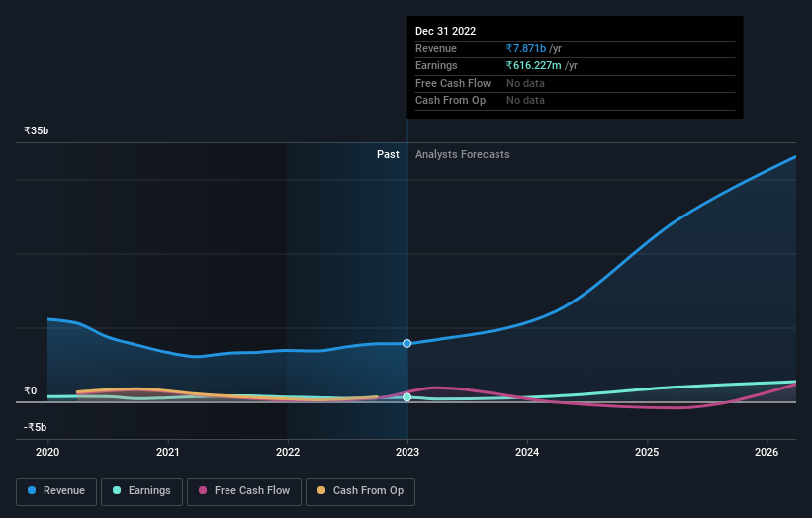
Task: Toggle the Earnings legend button
Action: 141,491
